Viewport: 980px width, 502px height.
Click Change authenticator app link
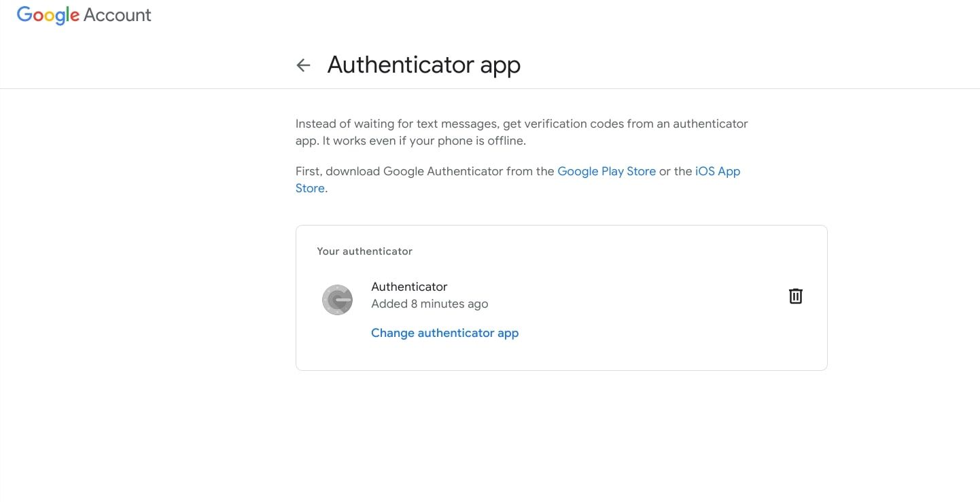444,333
